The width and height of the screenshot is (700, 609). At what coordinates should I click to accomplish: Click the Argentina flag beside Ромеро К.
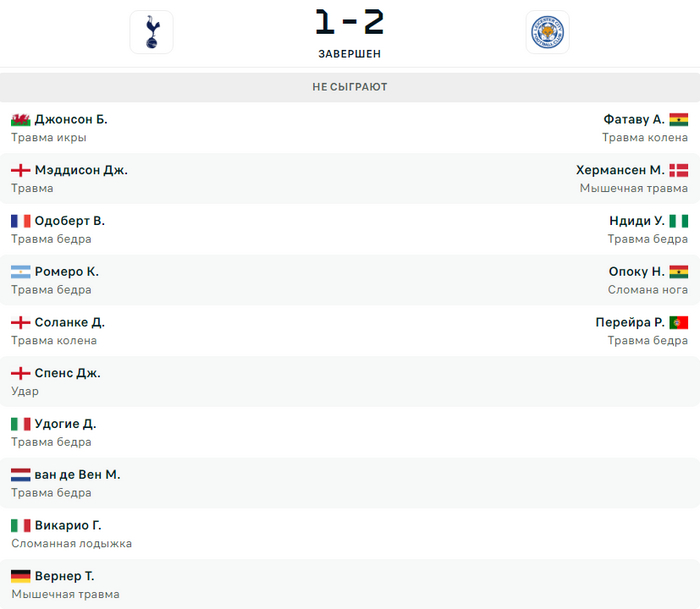click(20, 272)
